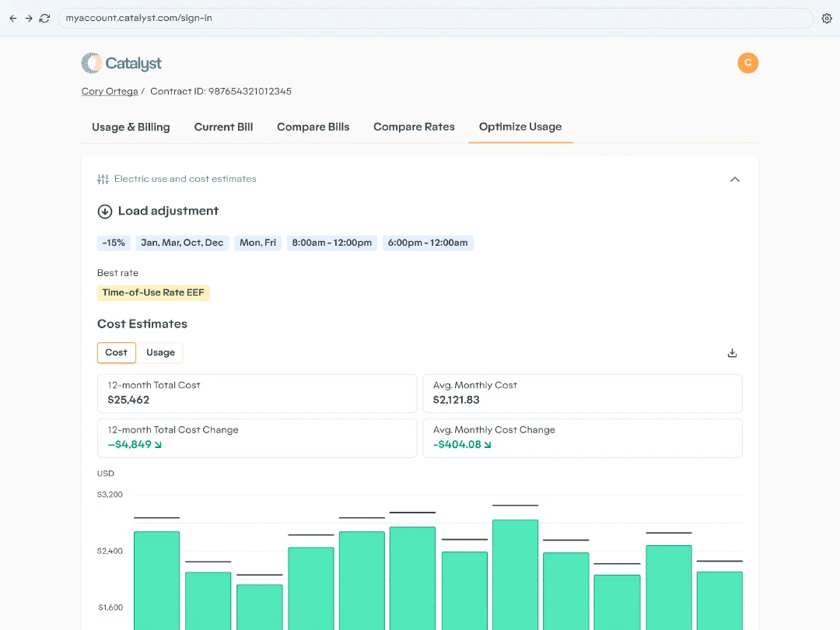Click the 12-month Total Cost card
The image size is (840, 630).
point(257,394)
